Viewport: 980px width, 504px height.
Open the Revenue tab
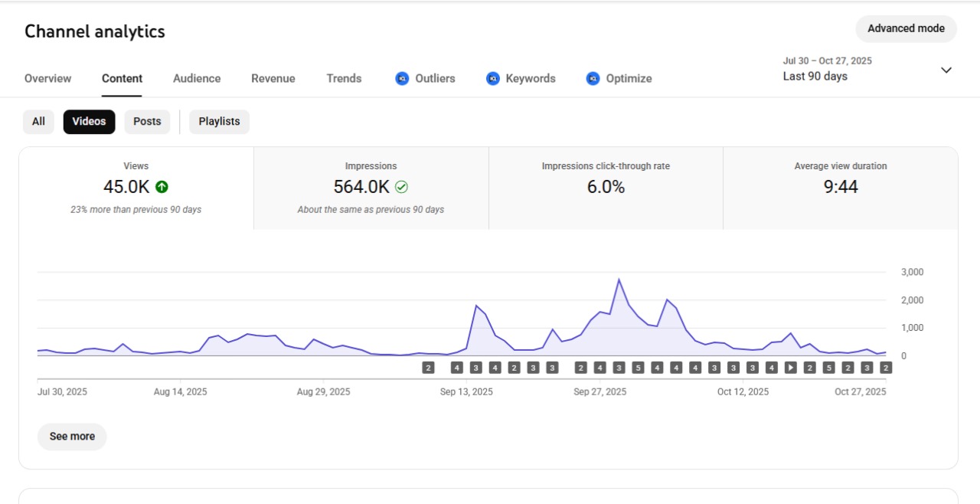click(x=273, y=78)
